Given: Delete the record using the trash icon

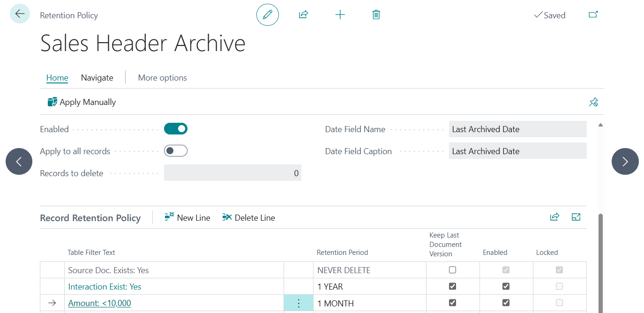Looking at the screenshot, I should (375, 15).
